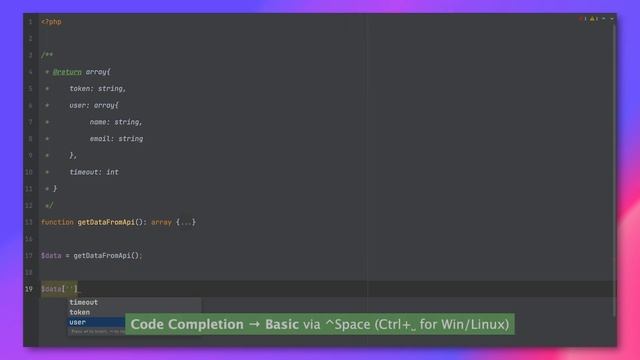Click the 'array' return type on line 13

tap(161, 222)
